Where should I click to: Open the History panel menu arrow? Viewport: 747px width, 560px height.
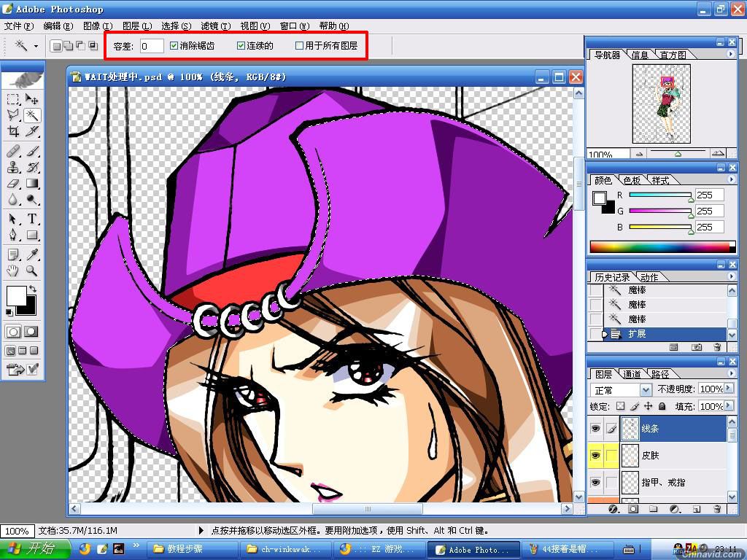point(731,276)
